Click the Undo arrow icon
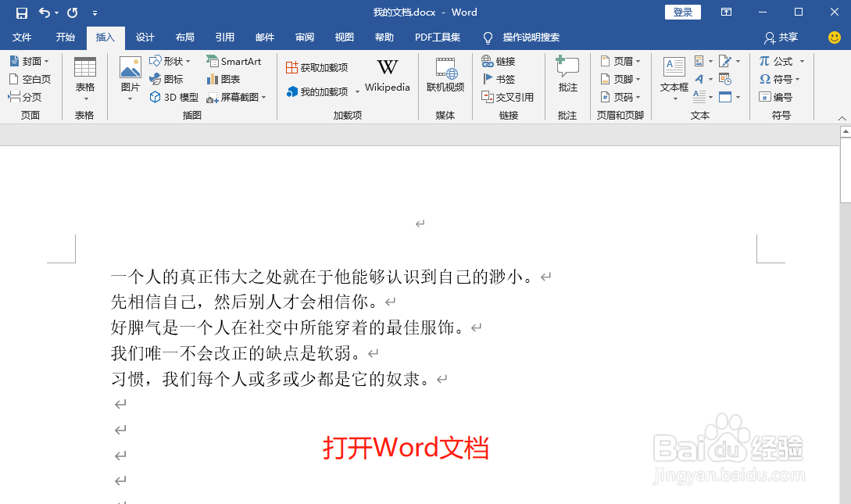This screenshot has width=851, height=504. pos(45,13)
